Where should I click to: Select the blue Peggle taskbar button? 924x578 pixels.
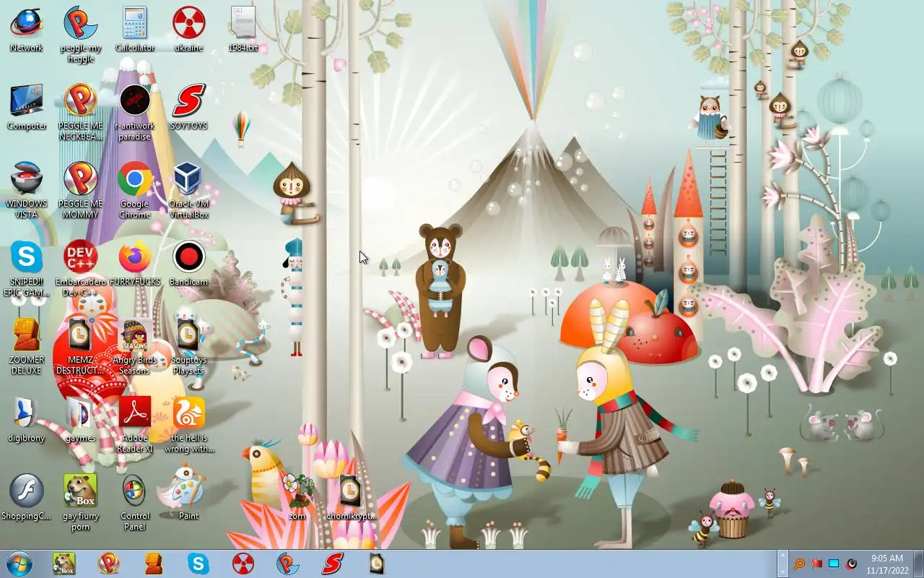click(288, 564)
